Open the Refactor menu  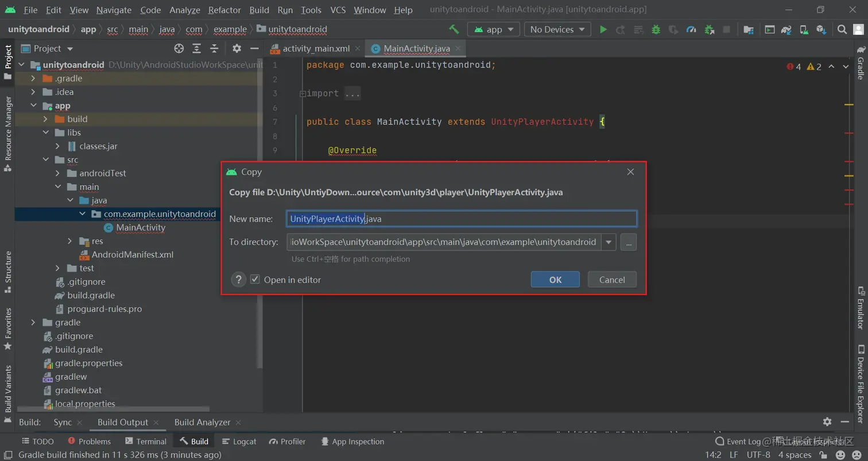pyautogui.click(x=224, y=10)
